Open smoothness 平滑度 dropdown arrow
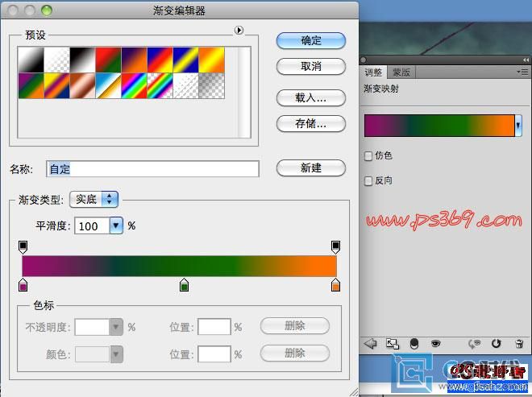 [x=116, y=225]
